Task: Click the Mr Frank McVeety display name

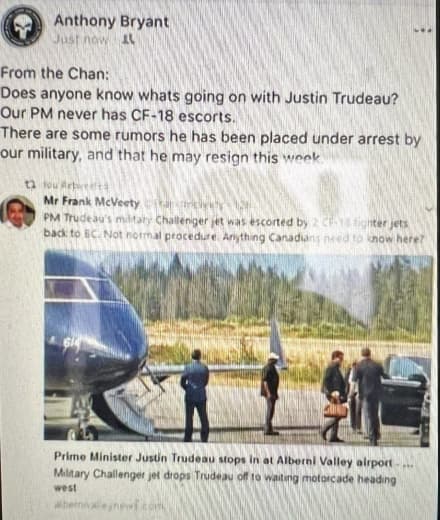Action: (92, 202)
